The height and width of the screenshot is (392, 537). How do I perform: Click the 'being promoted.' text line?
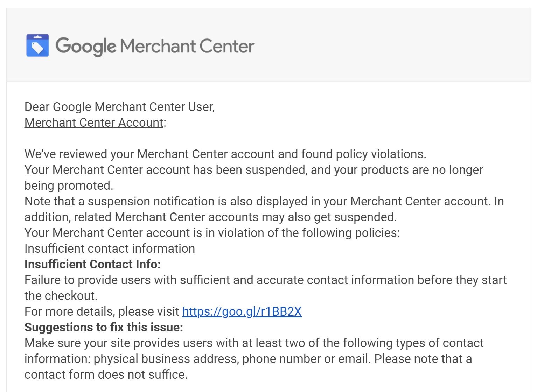[69, 185]
